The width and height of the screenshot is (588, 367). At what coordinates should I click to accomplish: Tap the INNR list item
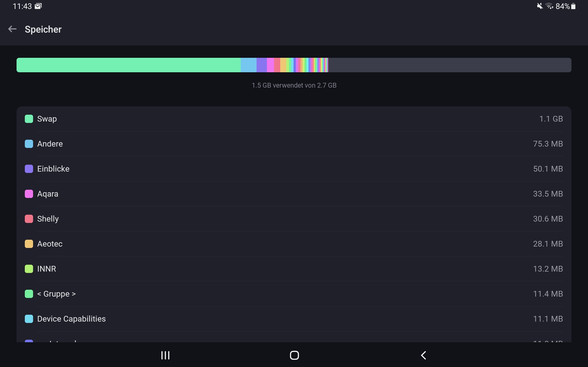point(294,269)
